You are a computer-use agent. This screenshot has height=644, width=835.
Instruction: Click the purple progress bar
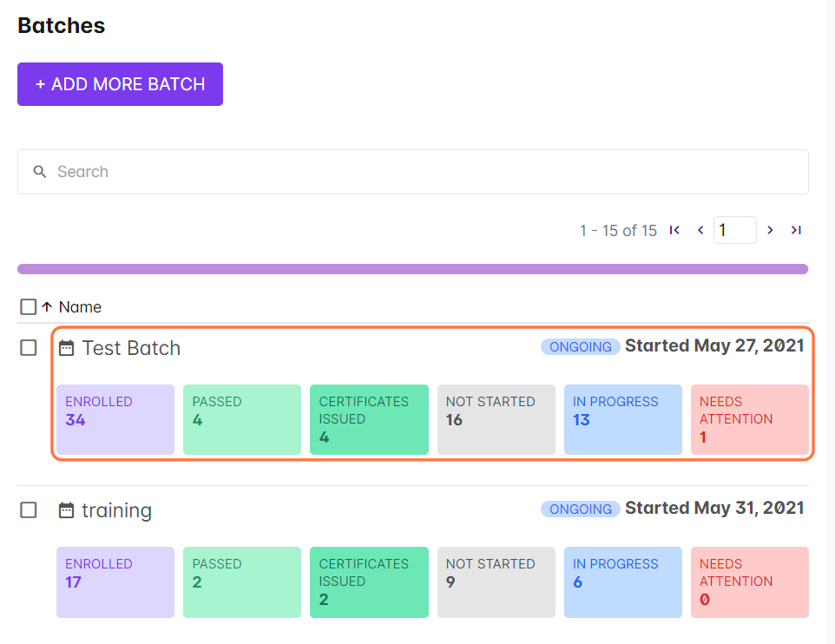[412, 269]
